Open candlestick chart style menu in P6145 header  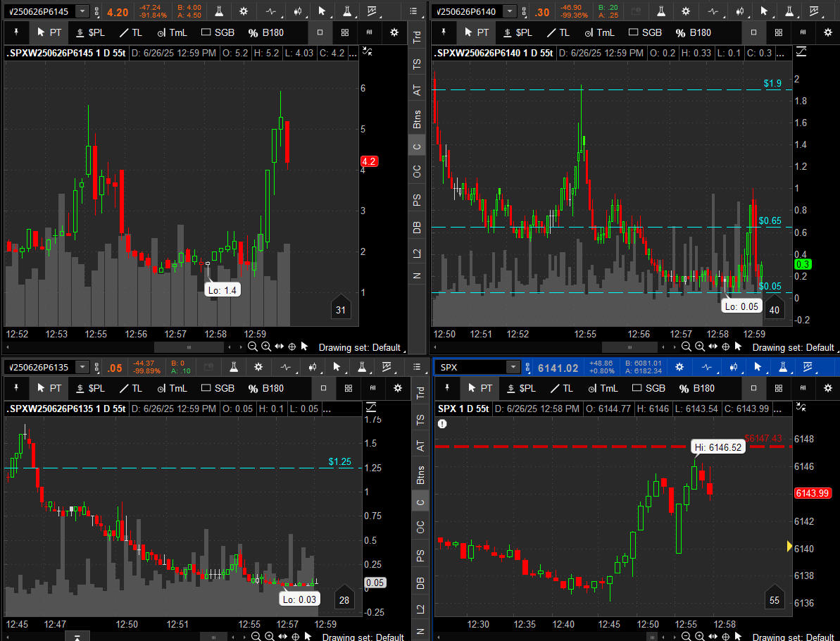click(297, 11)
